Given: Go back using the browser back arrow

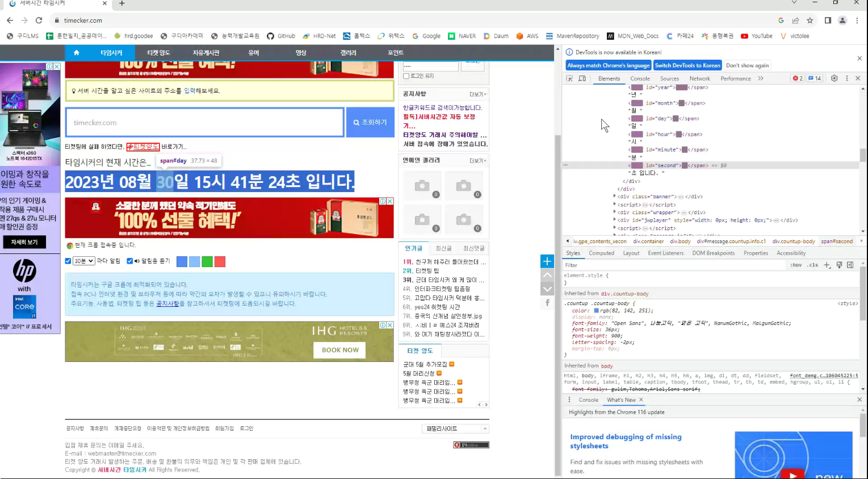Looking at the screenshot, I should point(10,20).
